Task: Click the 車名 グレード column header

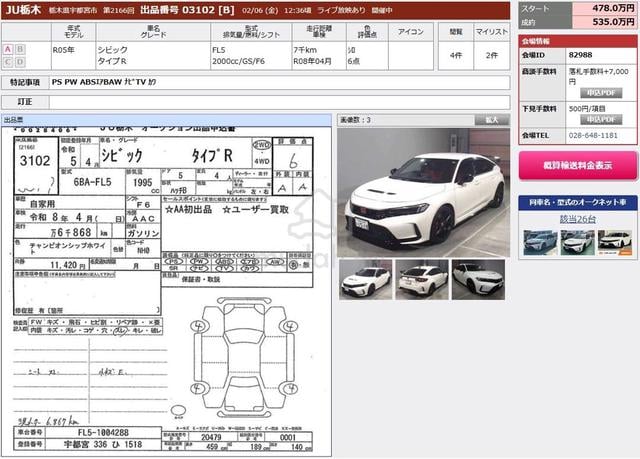Action: 153,32
